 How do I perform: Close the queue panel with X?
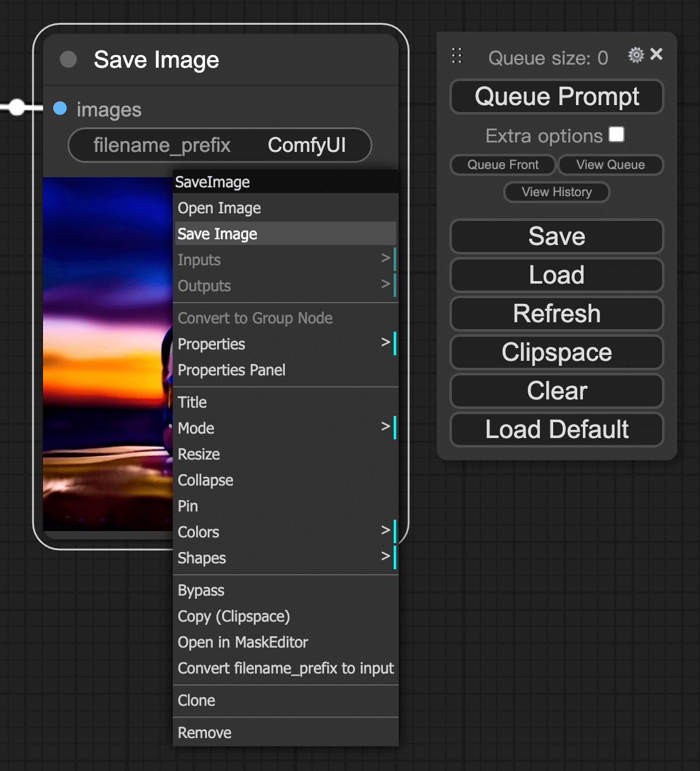[656, 54]
